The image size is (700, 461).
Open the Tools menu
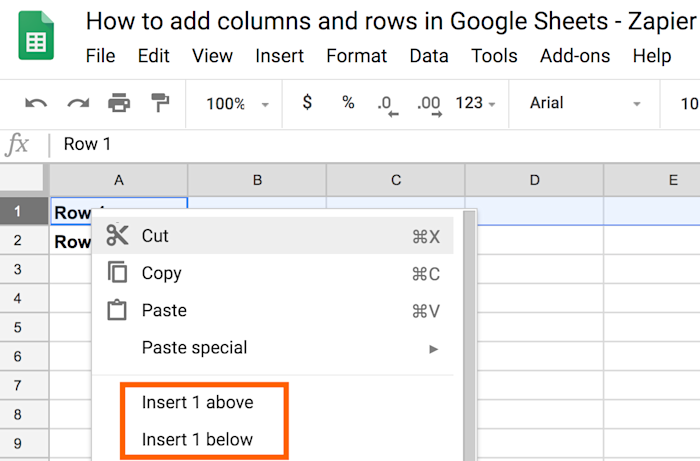[x=494, y=56]
